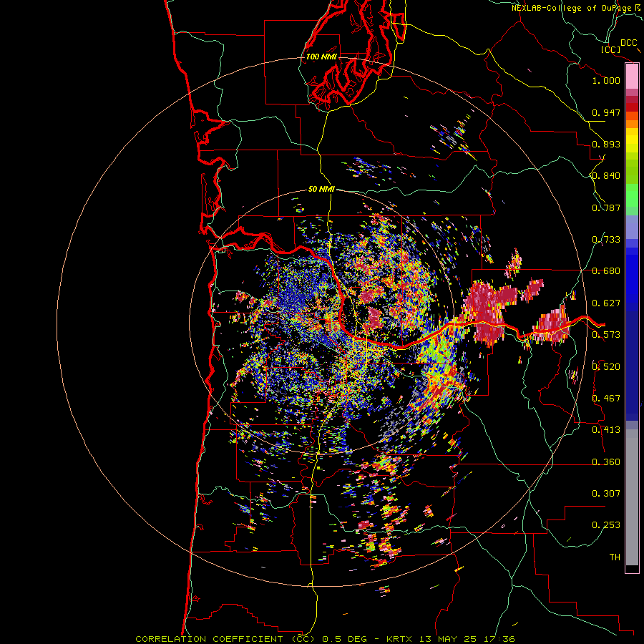Click the 100 NMI range ring label
Viewport: 644px width, 644px height.
click(x=321, y=57)
